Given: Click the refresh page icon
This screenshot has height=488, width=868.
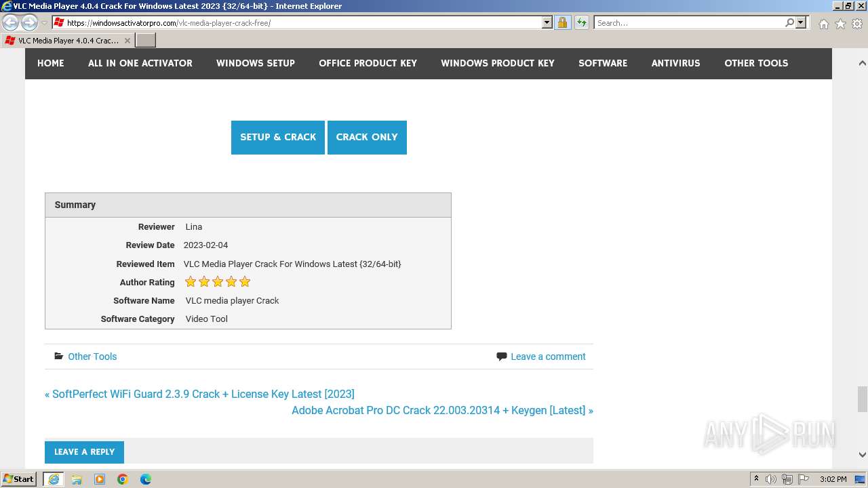Looking at the screenshot, I should pos(582,22).
